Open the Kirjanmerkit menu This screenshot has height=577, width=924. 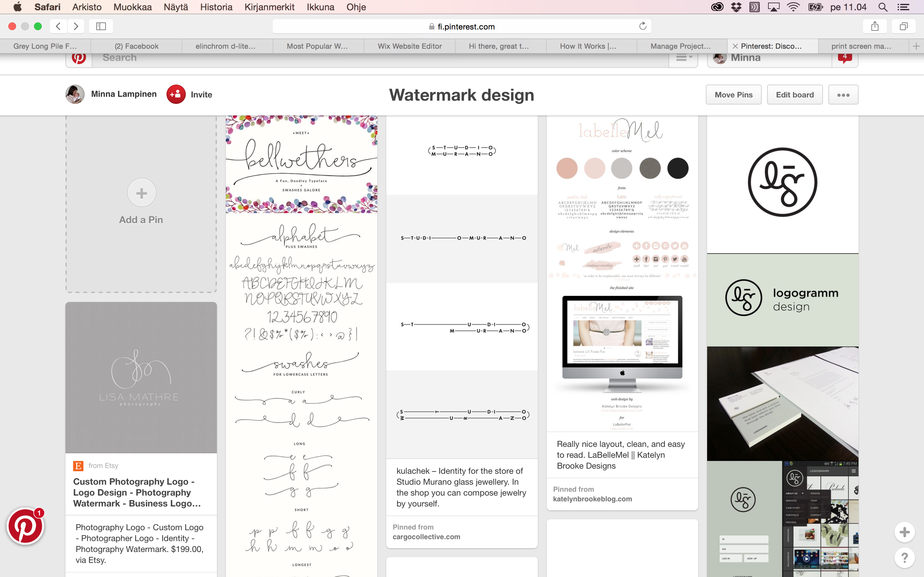click(x=269, y=7)
